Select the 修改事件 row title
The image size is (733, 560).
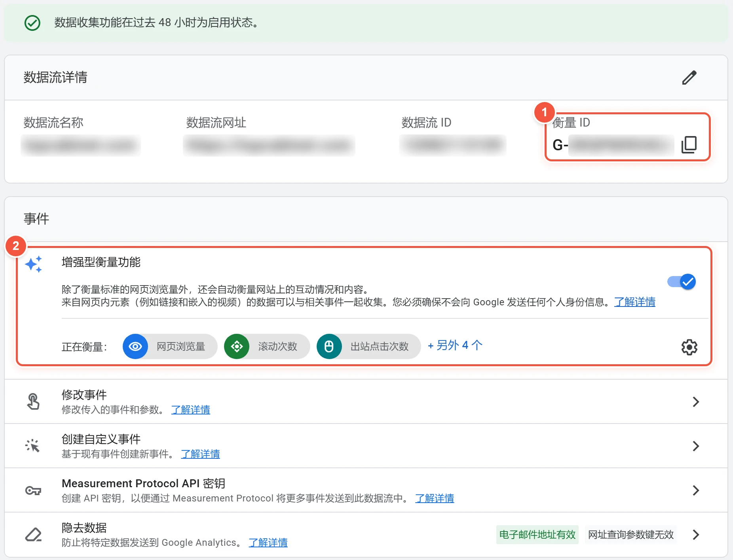click(x=84, y=395)
